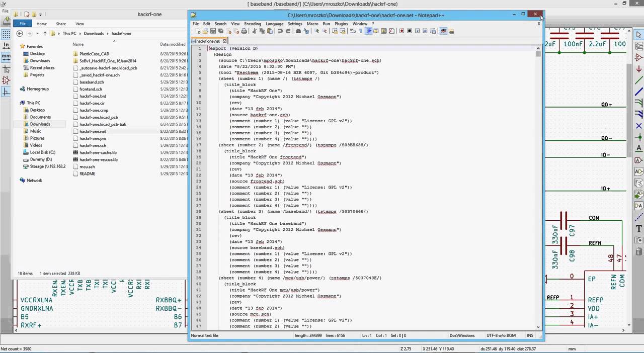644x353 pixels.
Task: Switch to hackrf-one.net document tab
Action: coord(207,41)
